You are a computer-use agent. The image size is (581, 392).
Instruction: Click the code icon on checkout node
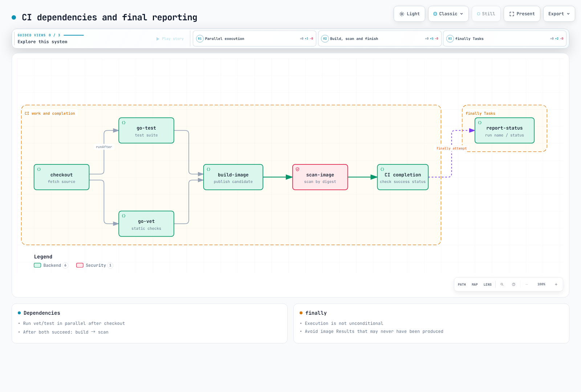pos(39,170)
